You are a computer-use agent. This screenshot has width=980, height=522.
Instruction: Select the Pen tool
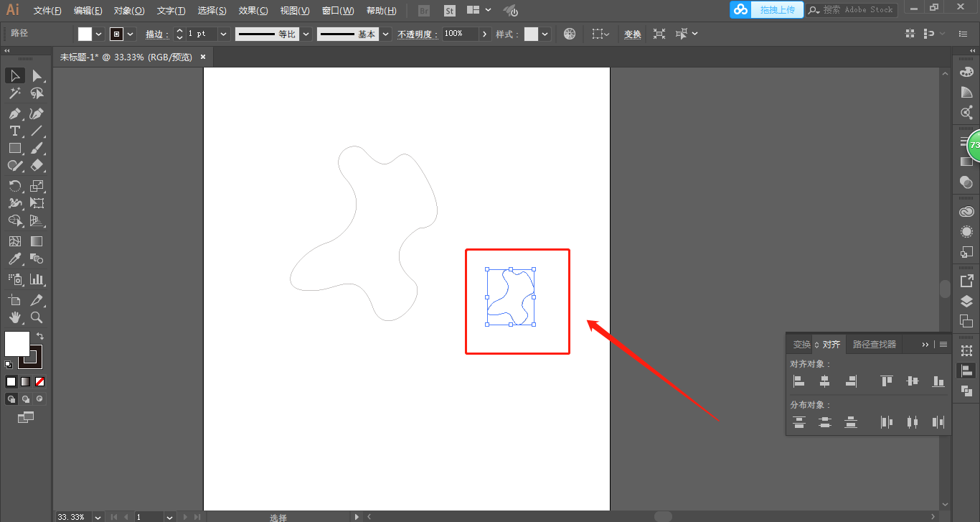(15, 113)
